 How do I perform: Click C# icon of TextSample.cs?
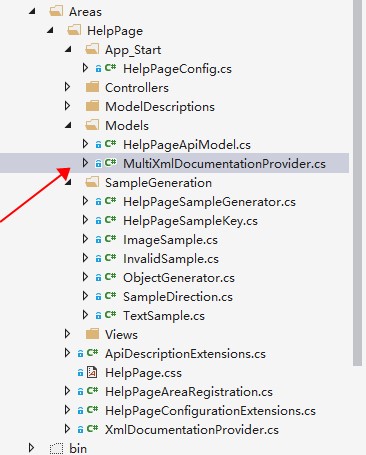coord(110,315)
